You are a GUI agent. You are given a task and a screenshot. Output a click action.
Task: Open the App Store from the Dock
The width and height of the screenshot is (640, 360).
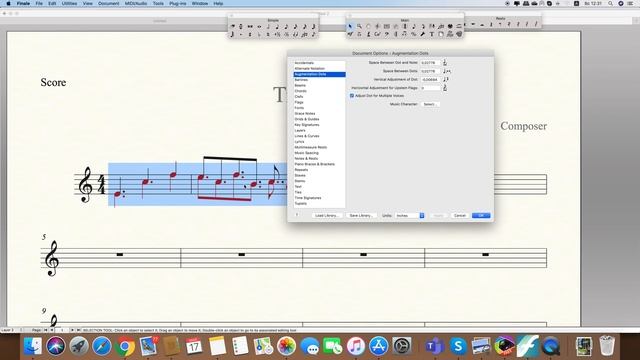[x=379, y=346]
